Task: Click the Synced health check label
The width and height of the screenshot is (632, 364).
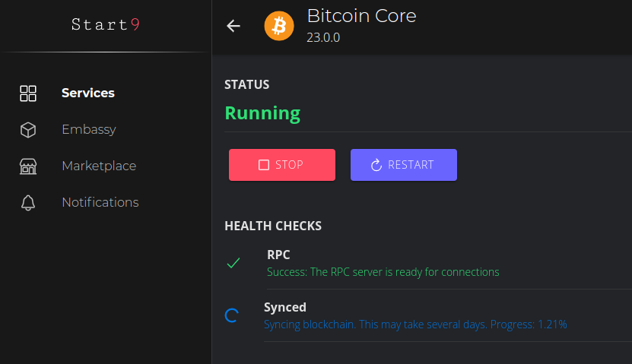Action: click(x=285, y=307)
